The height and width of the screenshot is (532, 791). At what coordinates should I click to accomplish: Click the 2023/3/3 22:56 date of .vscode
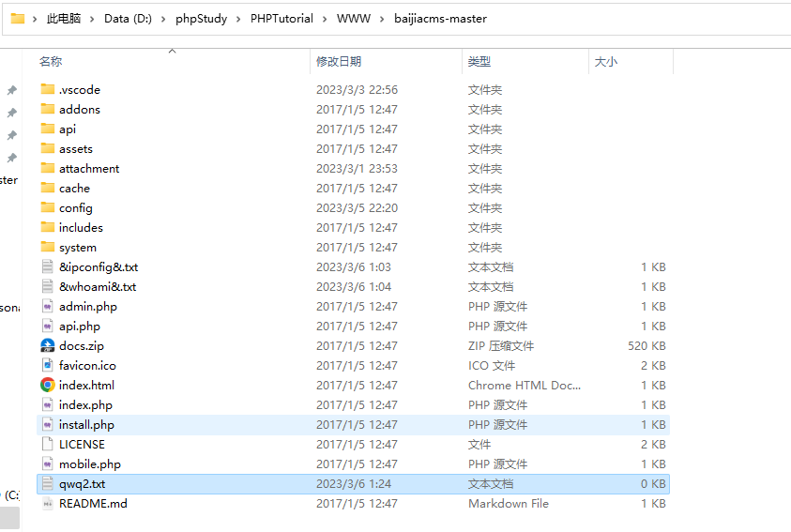tap(357, 90)
